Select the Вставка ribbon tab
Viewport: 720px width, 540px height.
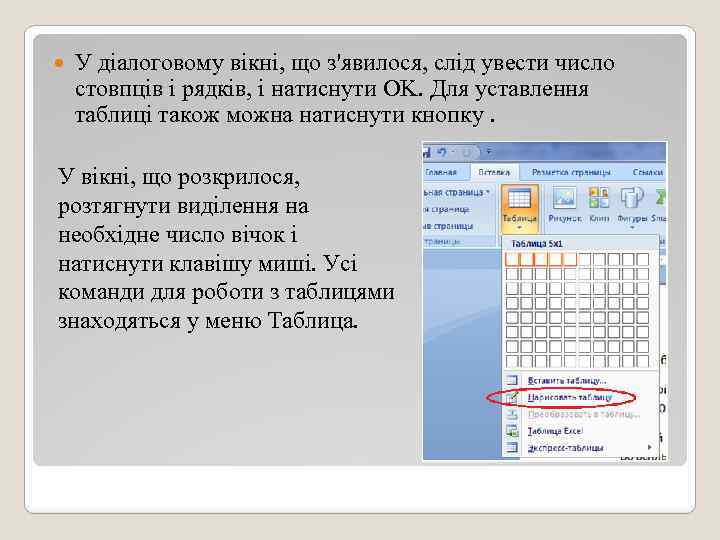click(x=494, y=172)
